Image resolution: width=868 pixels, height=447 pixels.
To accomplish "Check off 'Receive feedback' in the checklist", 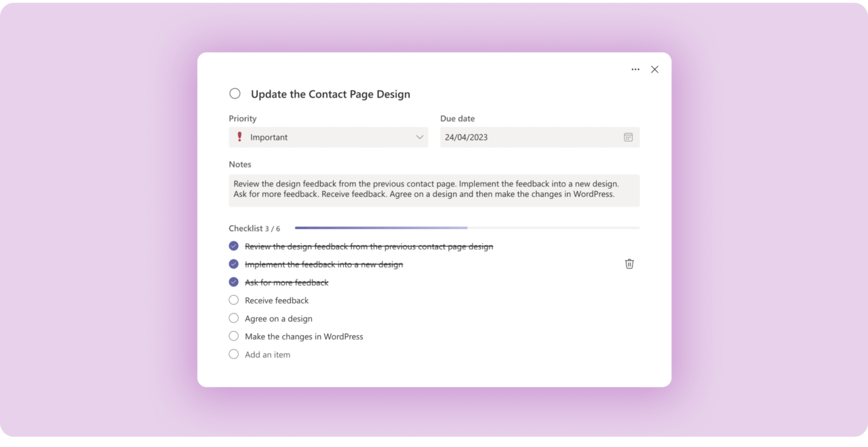I will tap(233, 299).
